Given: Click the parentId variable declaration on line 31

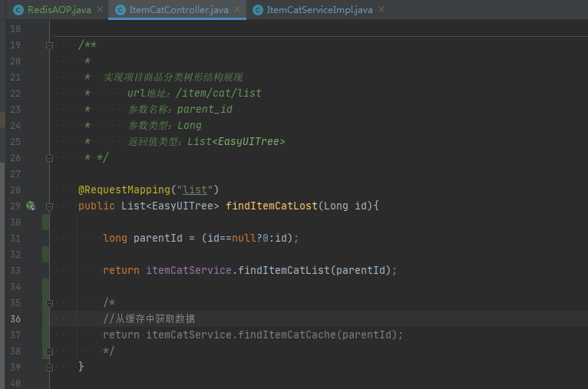Looking at the screenshot, I should [x=158, y=238].
